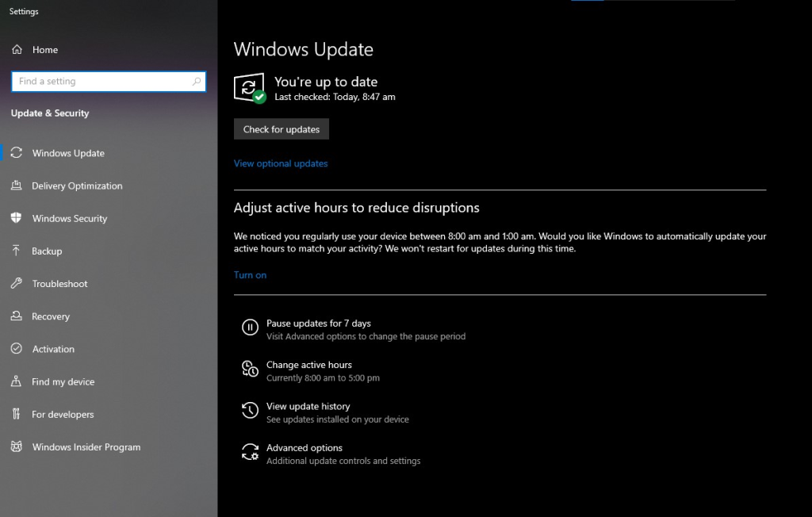812x517 pixels.
Task: Click the Delivery Optimization icon
Action: (17, 186)
